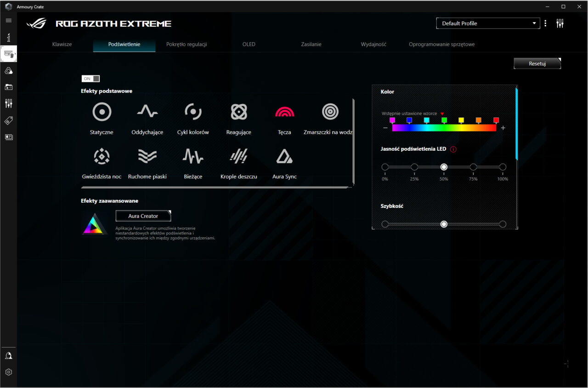Click the rainbow gradient color bar

point(444,128)
